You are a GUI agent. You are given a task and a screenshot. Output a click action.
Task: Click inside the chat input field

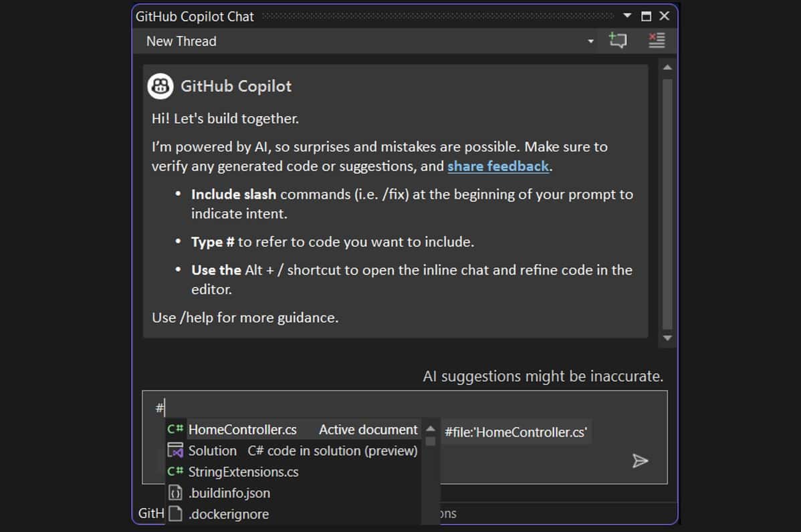click(301, 406)
